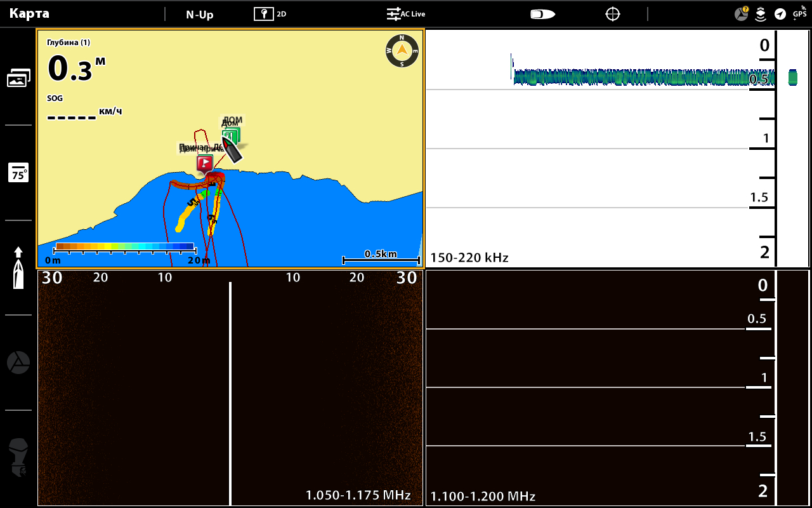Image resolution: width=812 pixels, height=508 pixels.
Task: Click the north compass rose on chart
Action: coord(402,51)
